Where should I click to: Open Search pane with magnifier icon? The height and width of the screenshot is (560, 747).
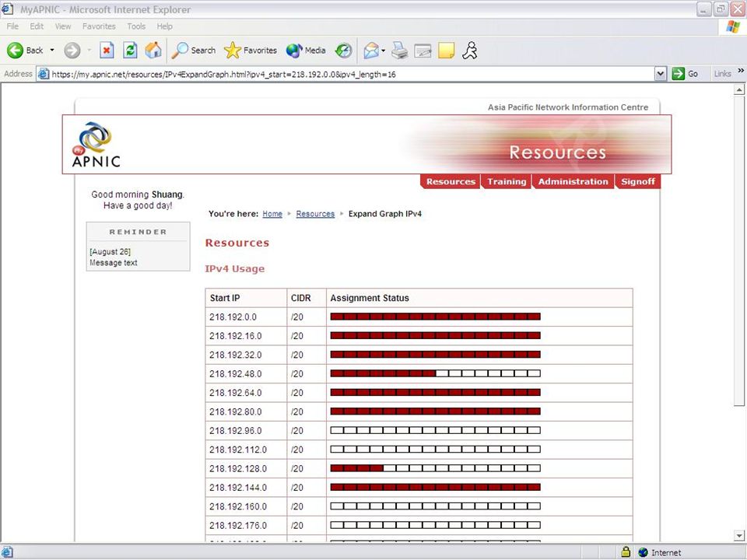point(194,50)
